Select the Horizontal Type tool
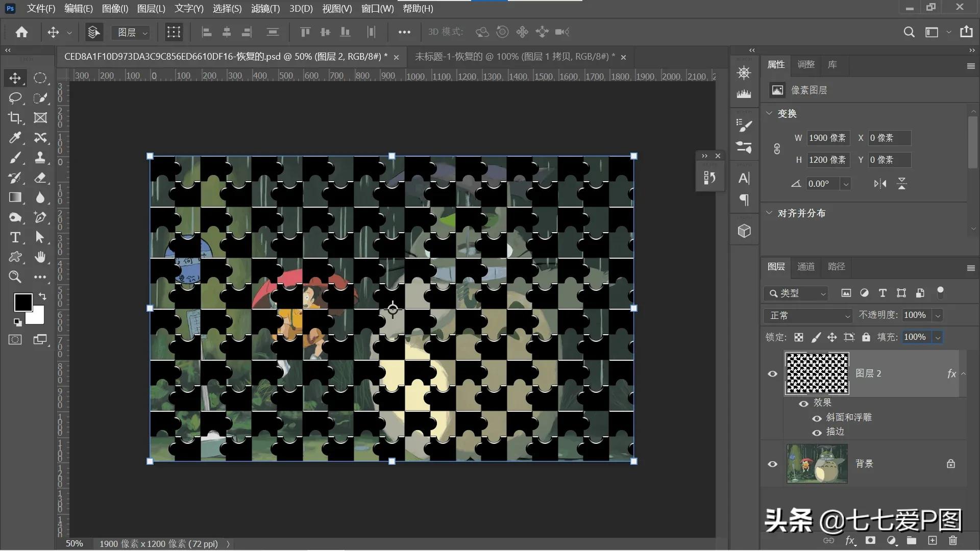Image resolution: width=980 pixels, height=551 pixels. tap(15, 237)
